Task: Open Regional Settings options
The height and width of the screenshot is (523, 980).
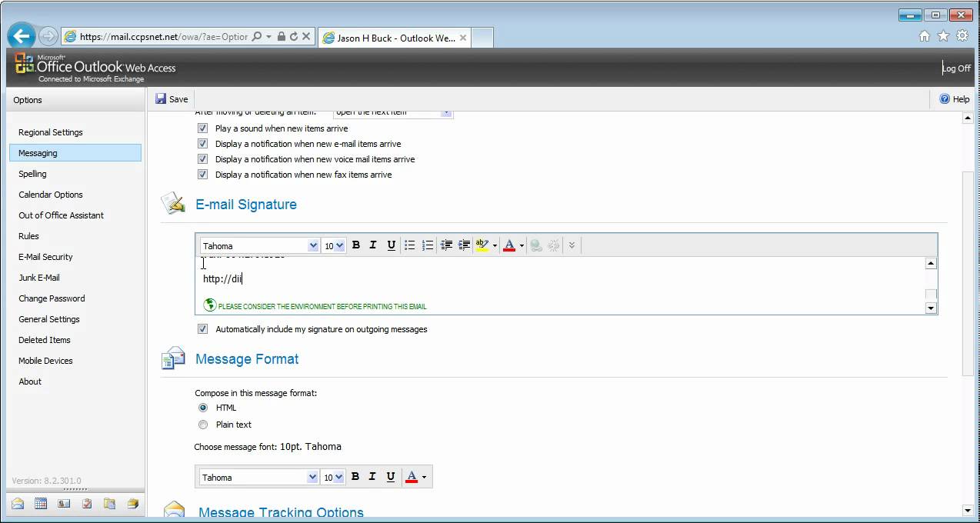Action: coord(51,132)
